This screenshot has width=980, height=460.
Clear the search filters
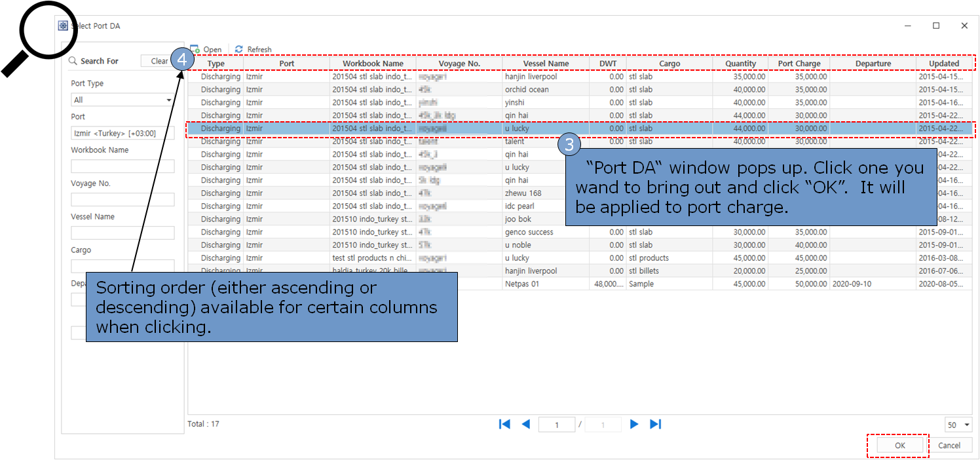point(159,61)
